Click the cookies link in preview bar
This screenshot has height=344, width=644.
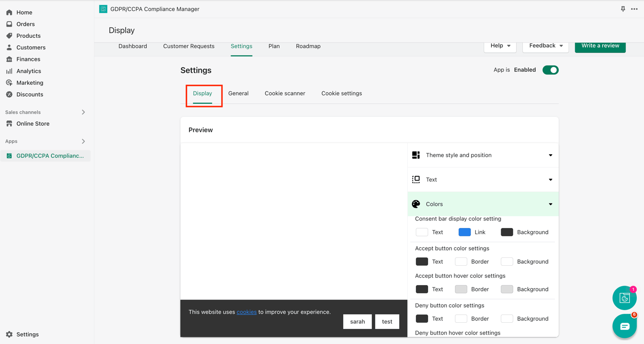pyautogui.click(x=247, y=312)
